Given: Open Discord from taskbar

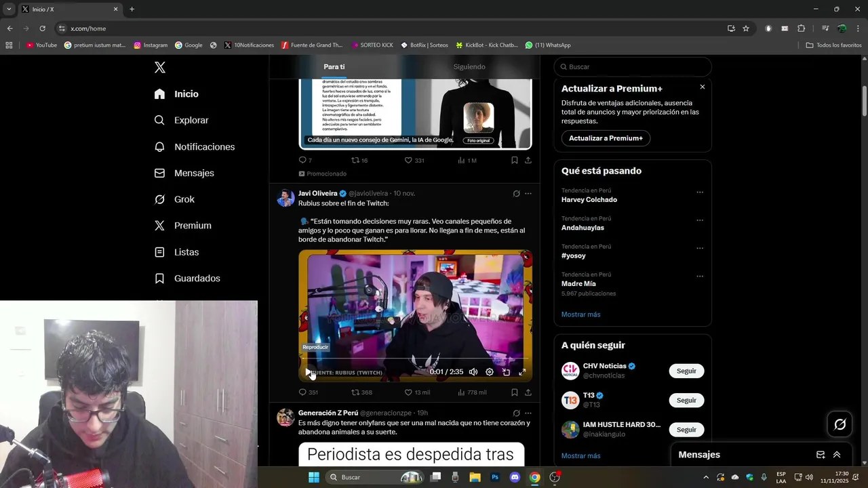Looking at the screenshot, I should click(515, 477).
